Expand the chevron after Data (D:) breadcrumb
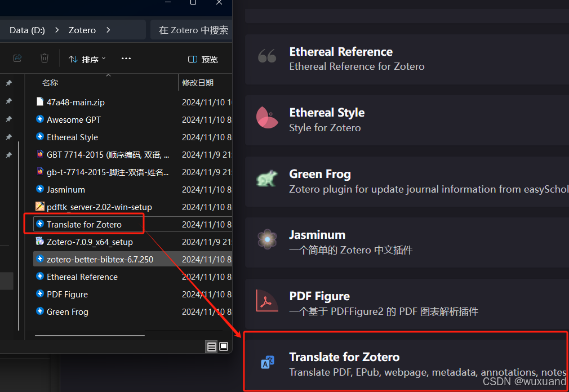 tap(57, 30)
